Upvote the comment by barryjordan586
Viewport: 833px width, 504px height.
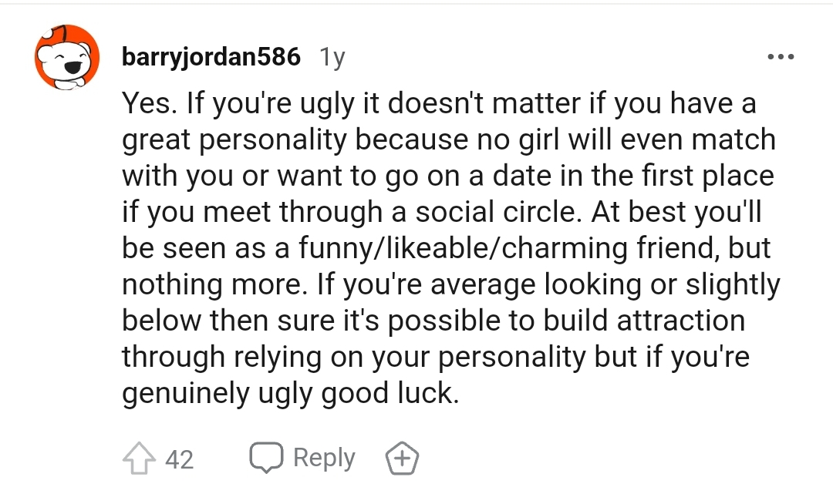(x=138, y=460)
